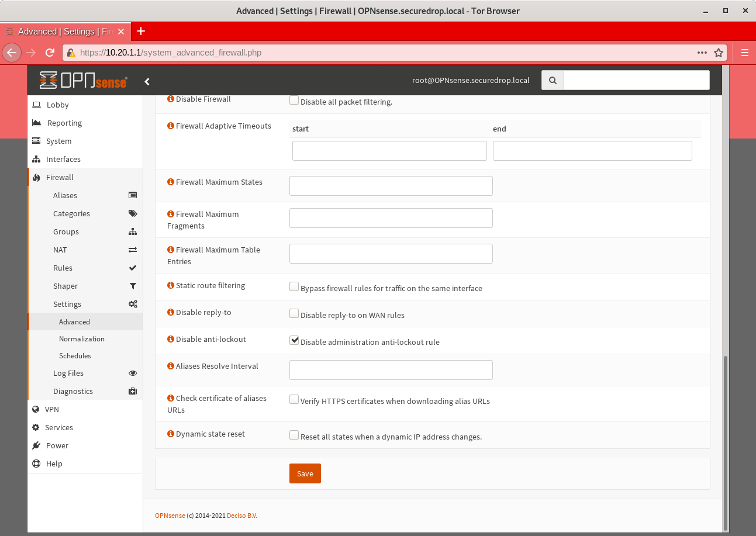Select the Diagnostics icon in sidebar
756x536 pixels.
133,391
